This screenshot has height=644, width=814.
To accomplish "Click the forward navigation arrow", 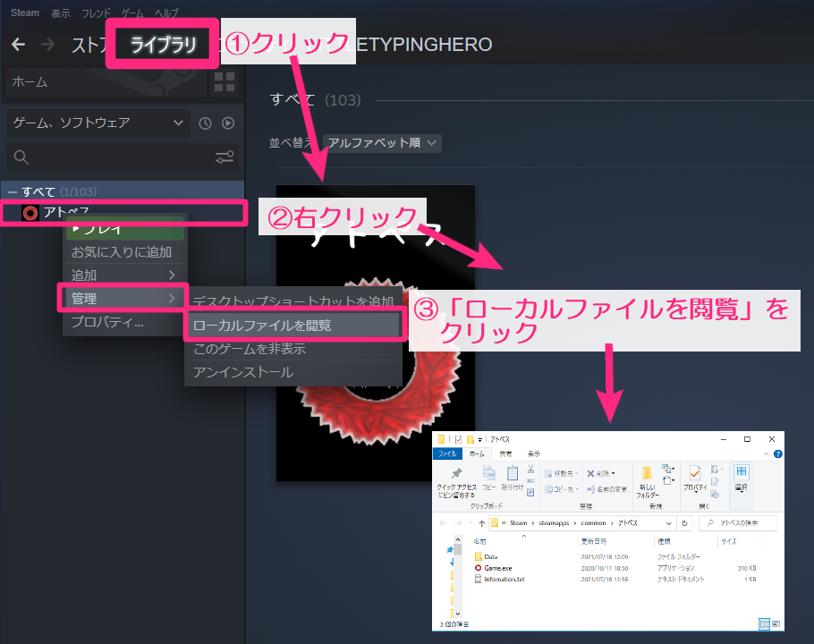I will (x=47, y=45).
